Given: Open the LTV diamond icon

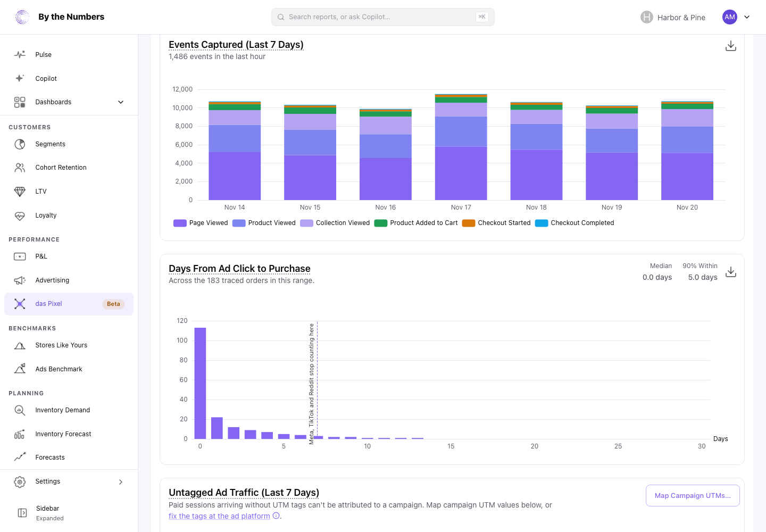Looking at the screenshot, I should coord(20,192).
